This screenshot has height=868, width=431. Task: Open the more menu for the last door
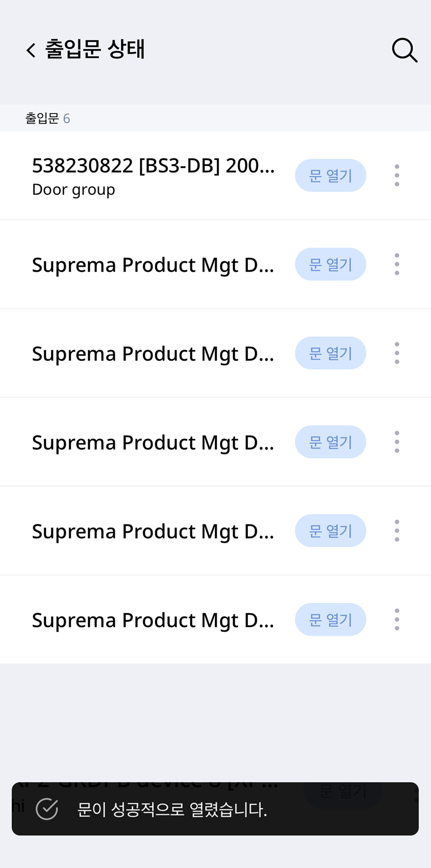397,620
